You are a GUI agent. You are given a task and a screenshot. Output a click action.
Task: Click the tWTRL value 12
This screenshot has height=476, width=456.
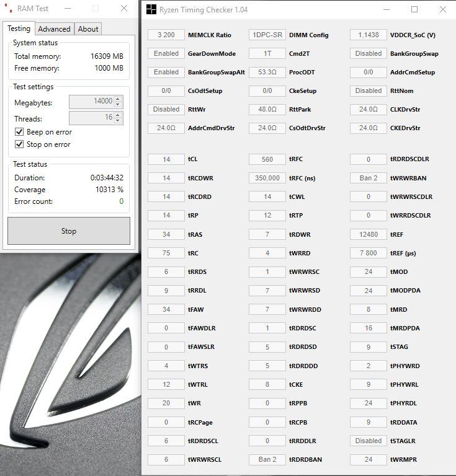click(166, 384)
